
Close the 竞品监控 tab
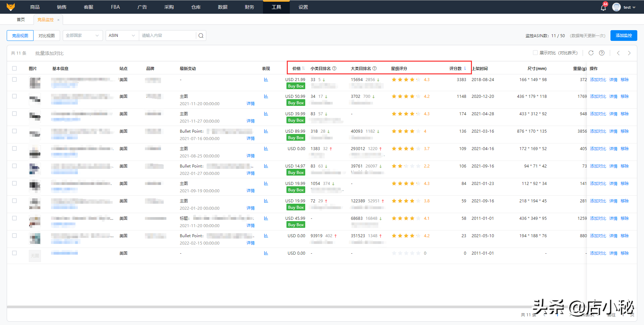click(x=58, y=19)
